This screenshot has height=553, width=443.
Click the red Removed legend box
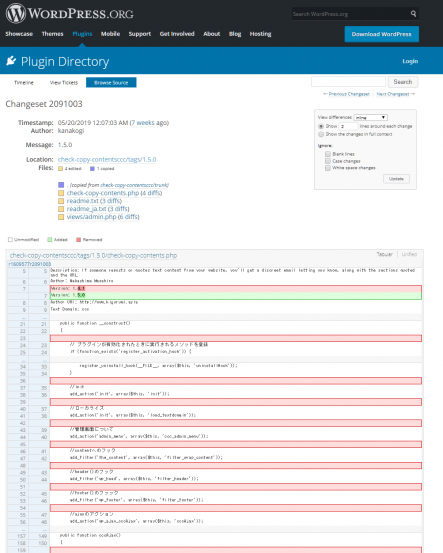click(x=79, y=240)
